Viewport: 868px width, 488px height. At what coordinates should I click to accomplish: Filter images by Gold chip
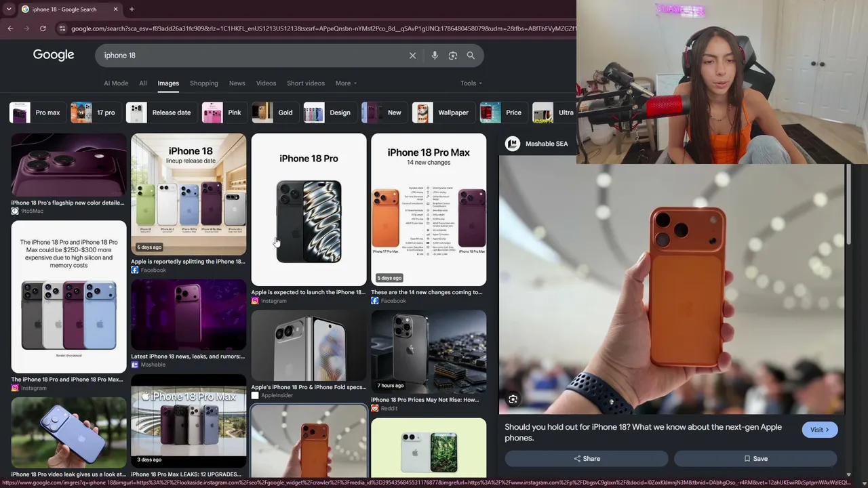[x=275, y=113]
